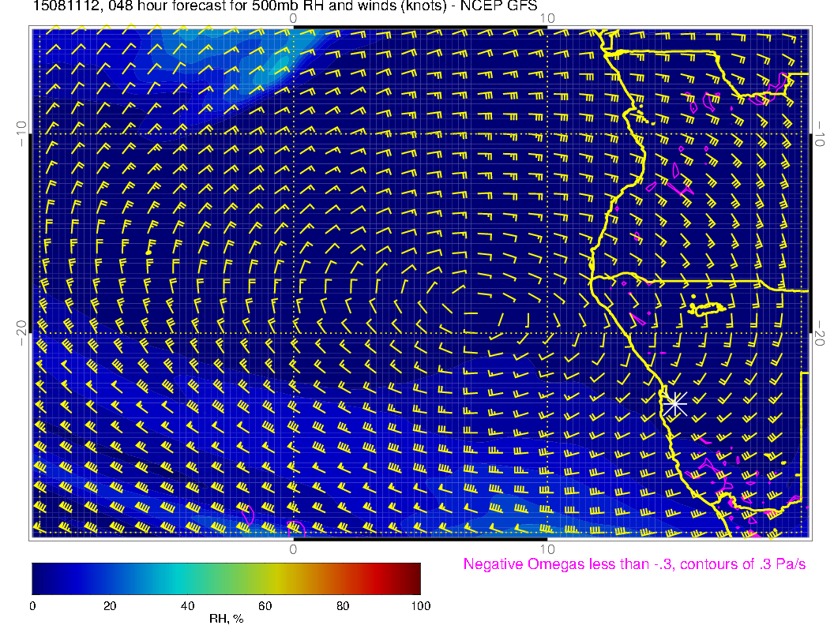Pick the dark red end of RH colorbar
The height and width of the screenshot is (644, 834).
pos(414,578)
